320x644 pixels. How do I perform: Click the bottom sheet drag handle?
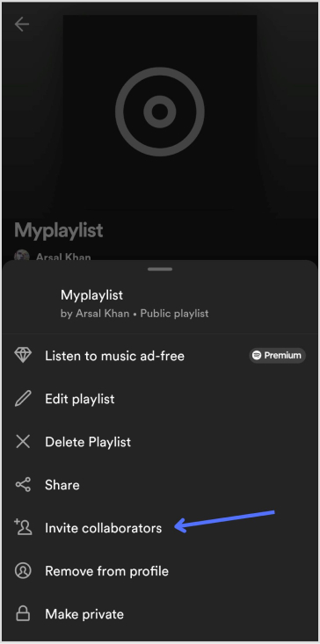pos(160,269)
